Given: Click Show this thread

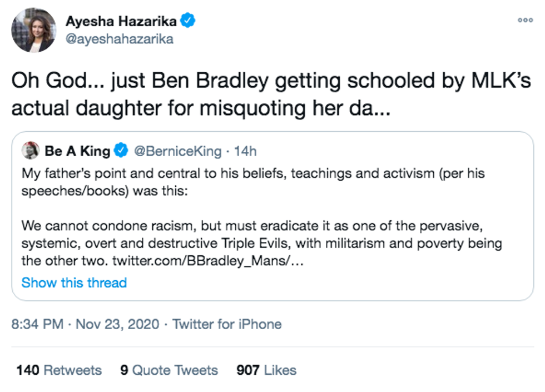Looking at the screenshot, I should click(74, 282).
